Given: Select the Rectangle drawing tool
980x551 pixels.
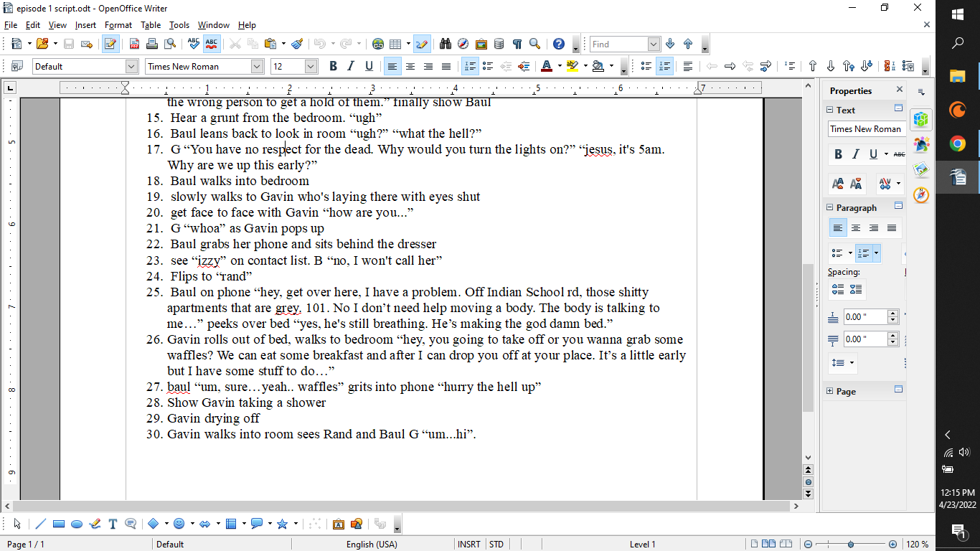Looking at the screenshot, I should pos(59,524).
